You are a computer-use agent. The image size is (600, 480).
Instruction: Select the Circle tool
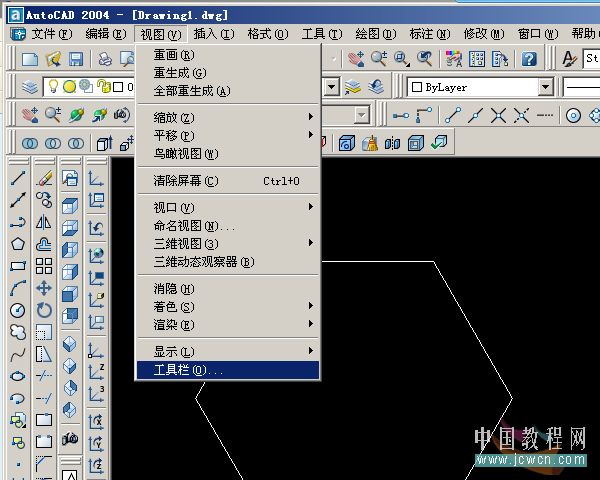coord(18,310)
